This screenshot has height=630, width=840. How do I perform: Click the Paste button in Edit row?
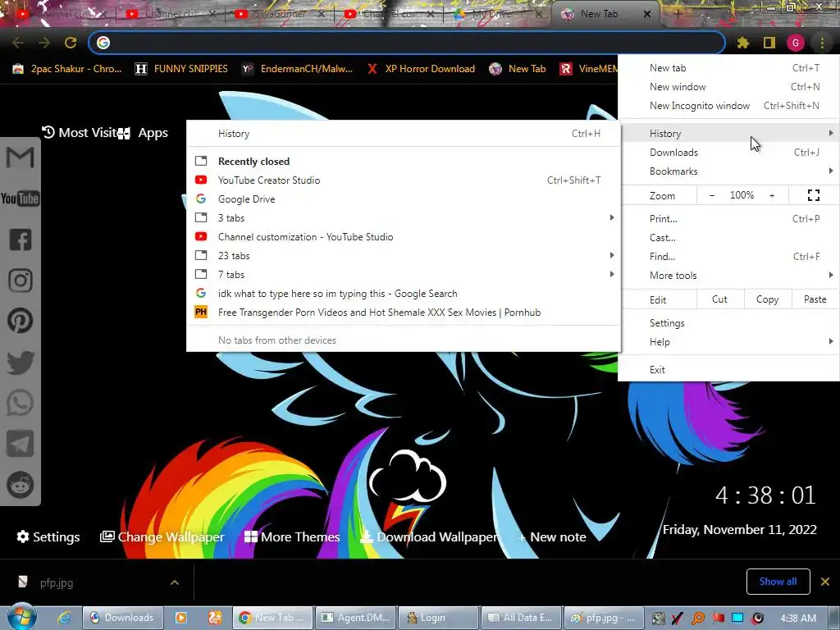(x=815, y=299)
